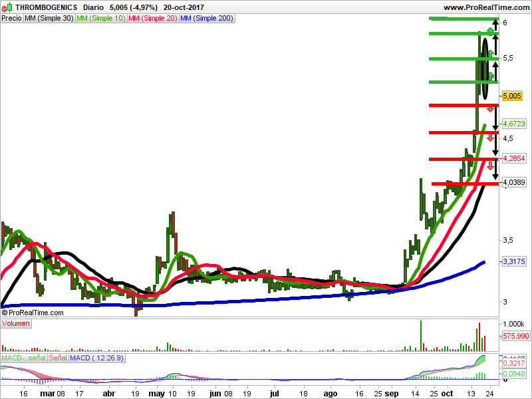The image size is (532, 399).
Task: Open the MM (Simple 30) indicator label
Action: pyautogui.click(x=49, y=19)
